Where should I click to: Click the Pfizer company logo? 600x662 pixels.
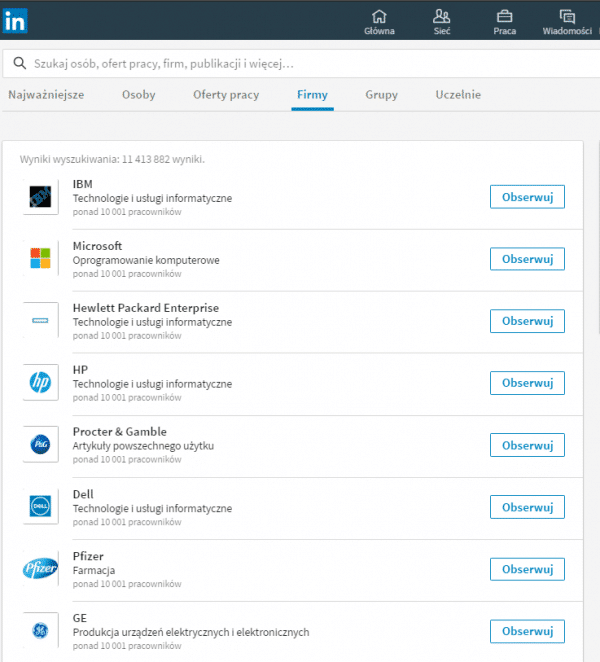click(x=41, y=568)
